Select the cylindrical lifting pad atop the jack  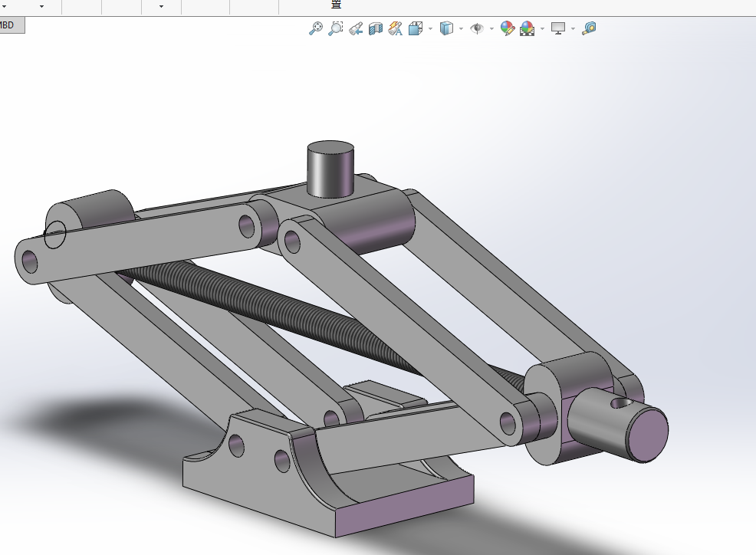tap(330, 169)
